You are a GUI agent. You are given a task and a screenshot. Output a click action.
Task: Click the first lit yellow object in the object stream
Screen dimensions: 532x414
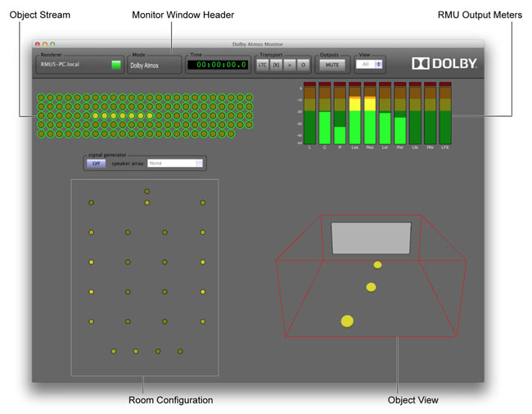[x=96, y=115]
